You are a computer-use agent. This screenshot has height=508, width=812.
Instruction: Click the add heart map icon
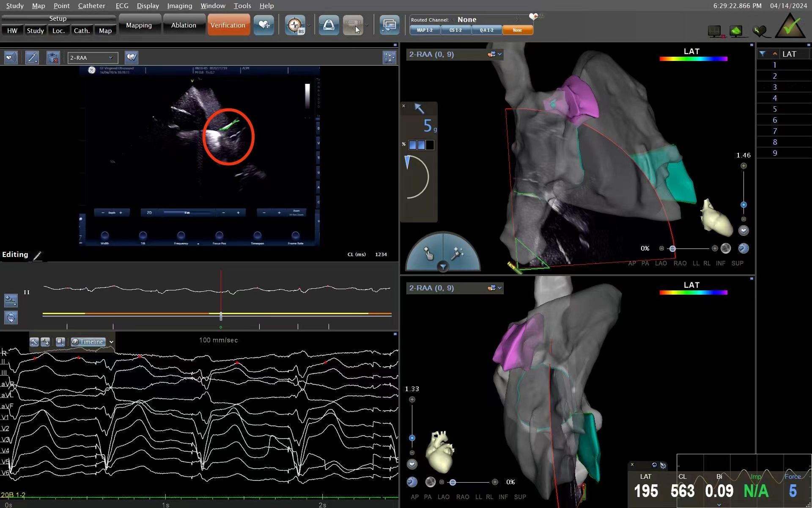click(x=263, y=25)
